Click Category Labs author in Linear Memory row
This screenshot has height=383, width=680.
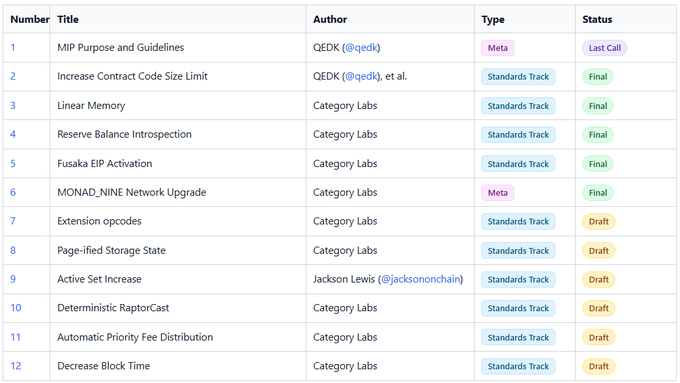click(345, 105)
